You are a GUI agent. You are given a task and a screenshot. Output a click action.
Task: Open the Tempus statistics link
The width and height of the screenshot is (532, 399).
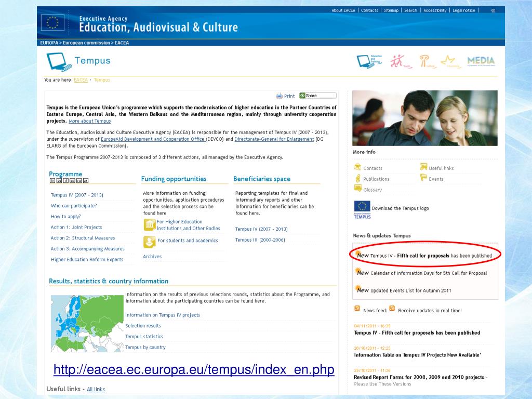(144, 337)
